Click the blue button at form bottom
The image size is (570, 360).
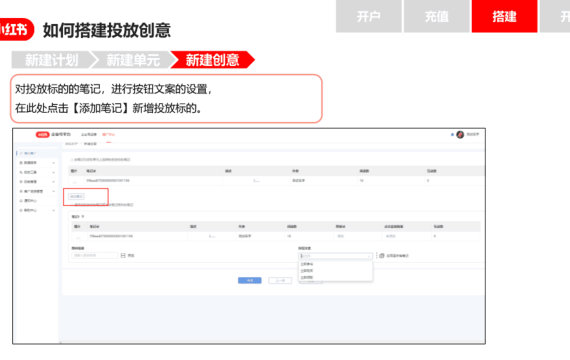pyautogui.click(x=249, y=280)
